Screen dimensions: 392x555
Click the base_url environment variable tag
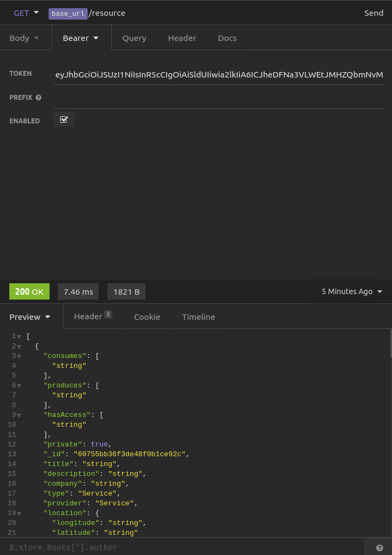click(x=68, y=14)
